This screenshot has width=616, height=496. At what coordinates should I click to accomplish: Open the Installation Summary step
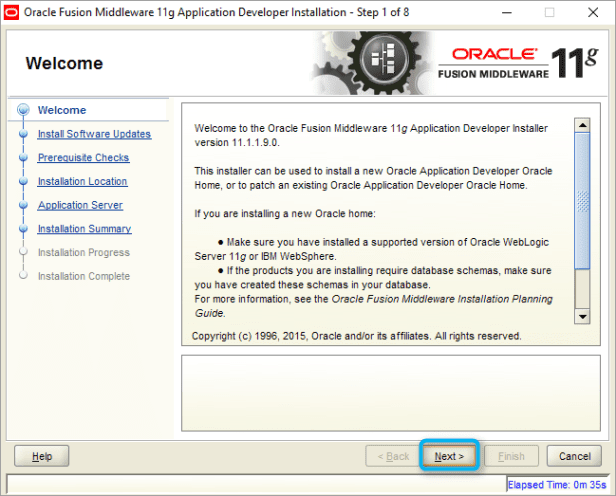(84, 229)
